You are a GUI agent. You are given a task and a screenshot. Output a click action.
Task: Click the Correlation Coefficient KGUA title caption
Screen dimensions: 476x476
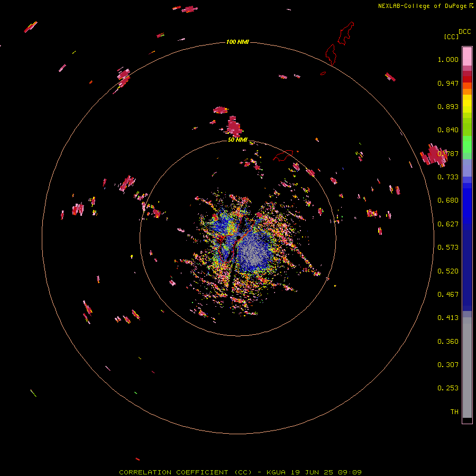(240, 472)
